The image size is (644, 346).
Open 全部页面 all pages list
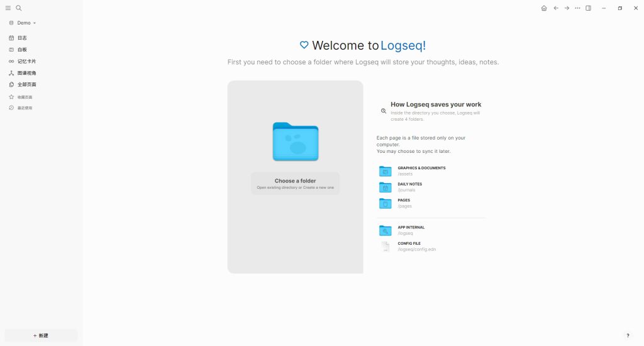pos(26,84)
